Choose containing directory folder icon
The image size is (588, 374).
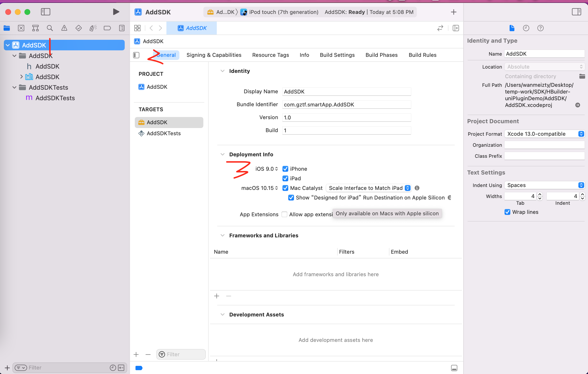582,76
